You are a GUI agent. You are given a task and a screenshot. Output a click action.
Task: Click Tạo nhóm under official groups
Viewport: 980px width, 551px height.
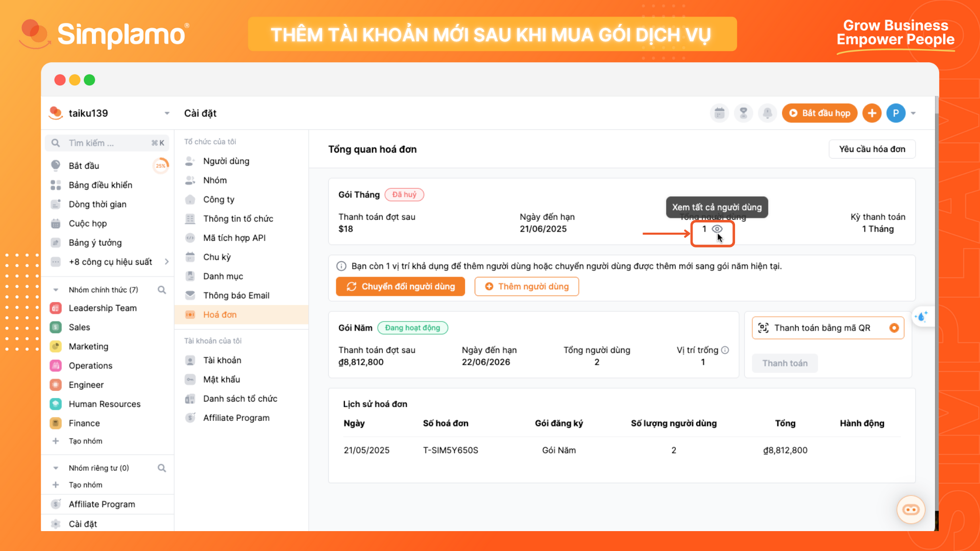coord(85,441)
